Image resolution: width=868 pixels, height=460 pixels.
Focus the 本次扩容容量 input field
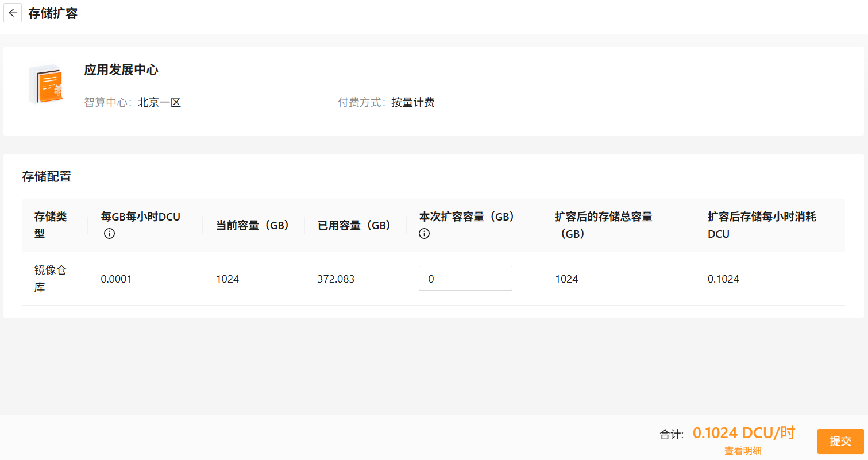(465, 279)
